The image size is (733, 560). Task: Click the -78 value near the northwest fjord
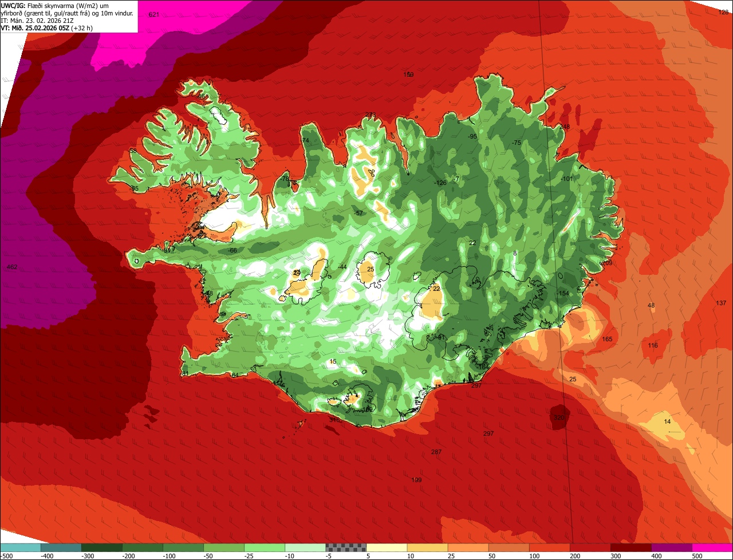[x=285, y=179]
